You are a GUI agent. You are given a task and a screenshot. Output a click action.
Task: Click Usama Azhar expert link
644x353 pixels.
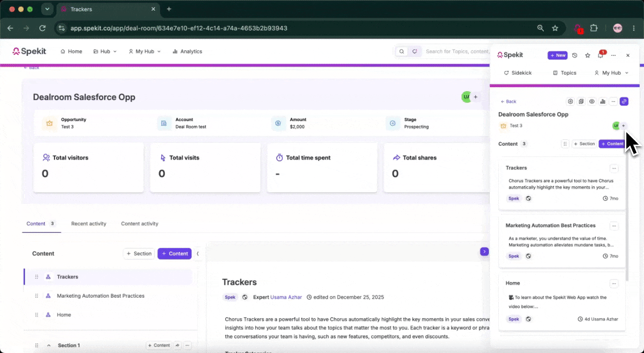(x=286, y=297)
